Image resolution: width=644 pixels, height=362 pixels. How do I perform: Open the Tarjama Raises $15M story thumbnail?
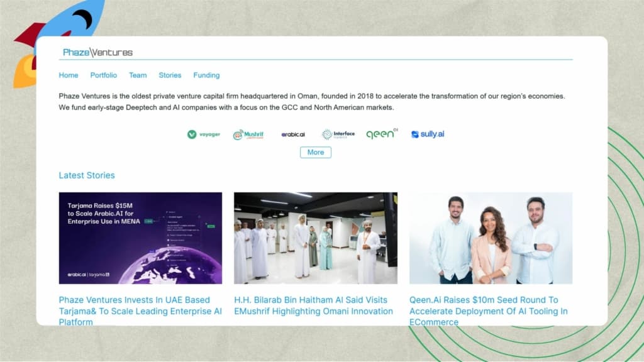[140, 238]
